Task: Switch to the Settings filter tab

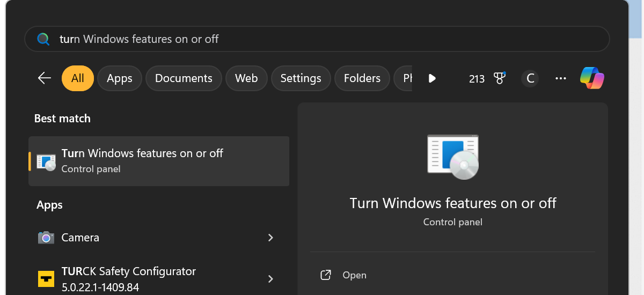Action: (x=301, y=78)
